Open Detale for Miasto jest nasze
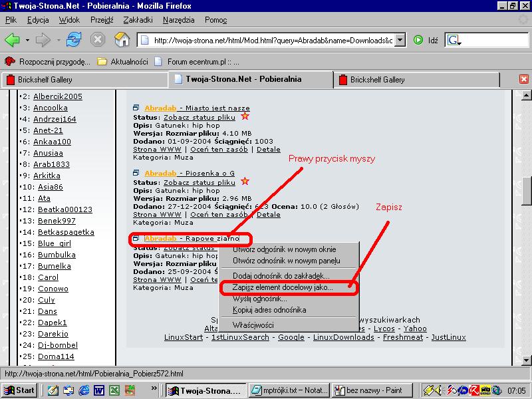This screenshot has height=399, width=532. point(269,150)
